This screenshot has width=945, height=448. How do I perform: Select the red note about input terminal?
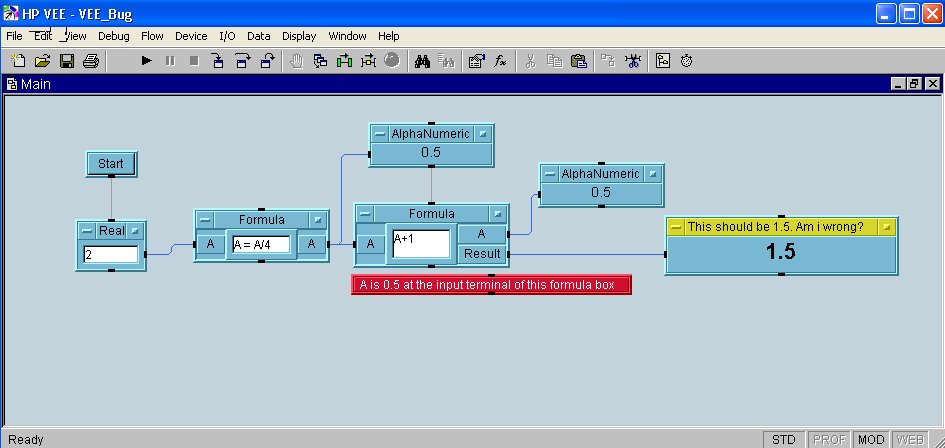[x=491, y=284]
